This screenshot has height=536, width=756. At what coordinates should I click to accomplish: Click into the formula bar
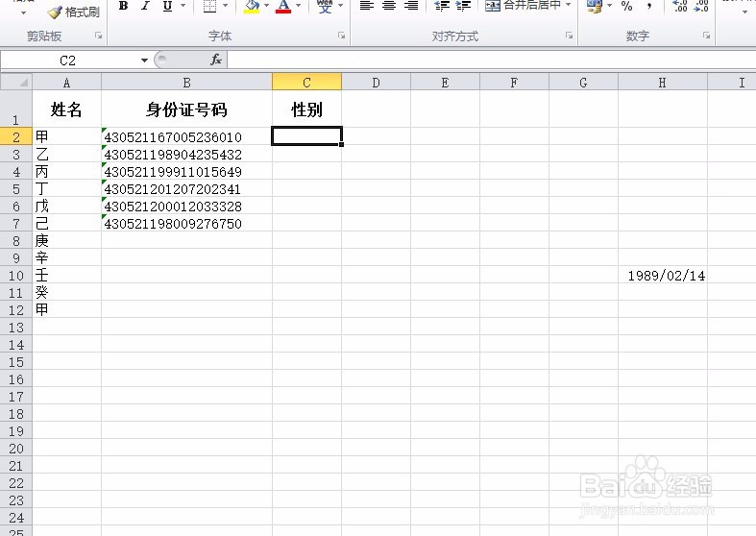pos(491,61)
